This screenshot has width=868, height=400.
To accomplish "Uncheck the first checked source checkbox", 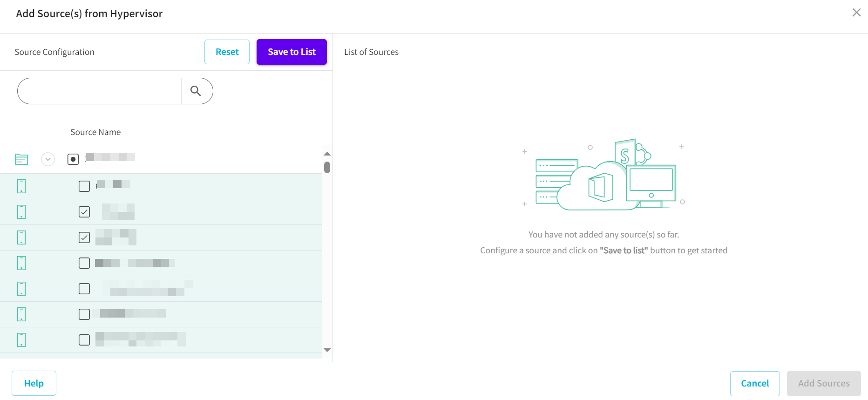I will coord(84,212).
